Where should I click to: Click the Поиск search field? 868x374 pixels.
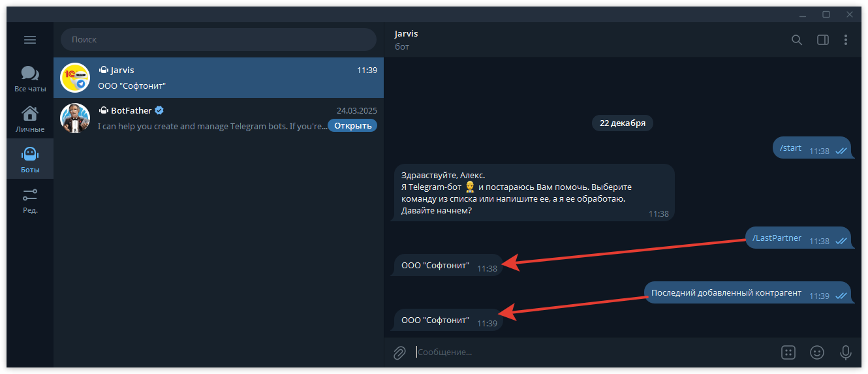[219, 40]
